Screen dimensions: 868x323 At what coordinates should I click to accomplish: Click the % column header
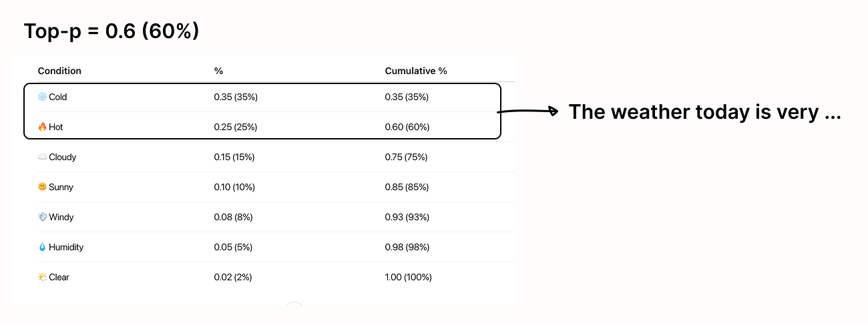click(x=218, y=71)
